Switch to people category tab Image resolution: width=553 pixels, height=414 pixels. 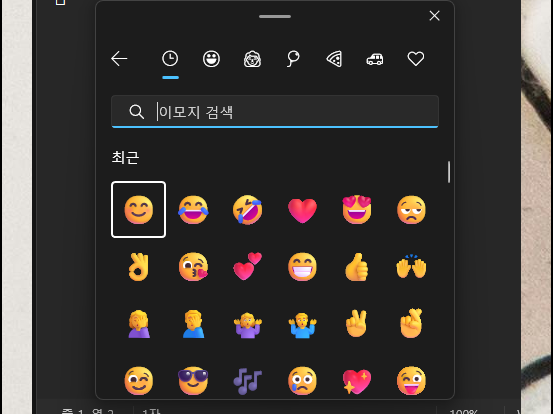252,59
